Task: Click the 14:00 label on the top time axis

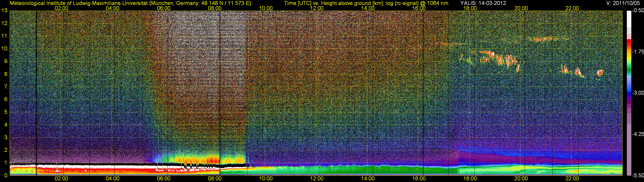Action: click(x=368, y=8)
